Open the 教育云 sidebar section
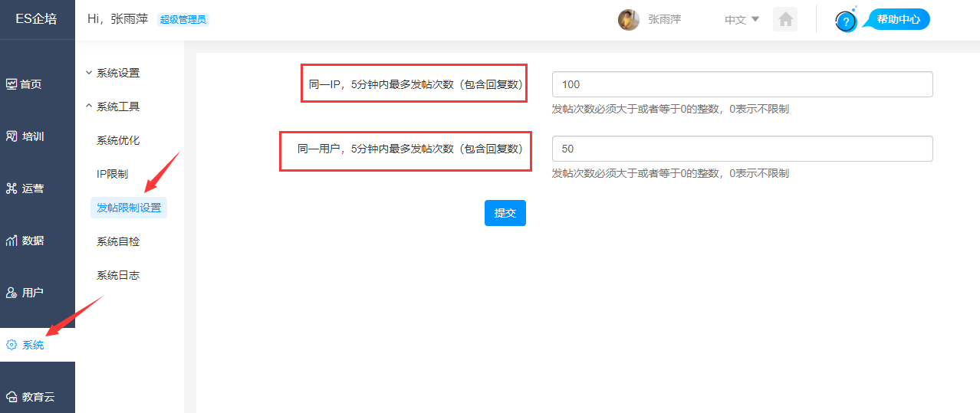This screenshot has width=980, height=413. pyautogui.click(x=38, y=397)
